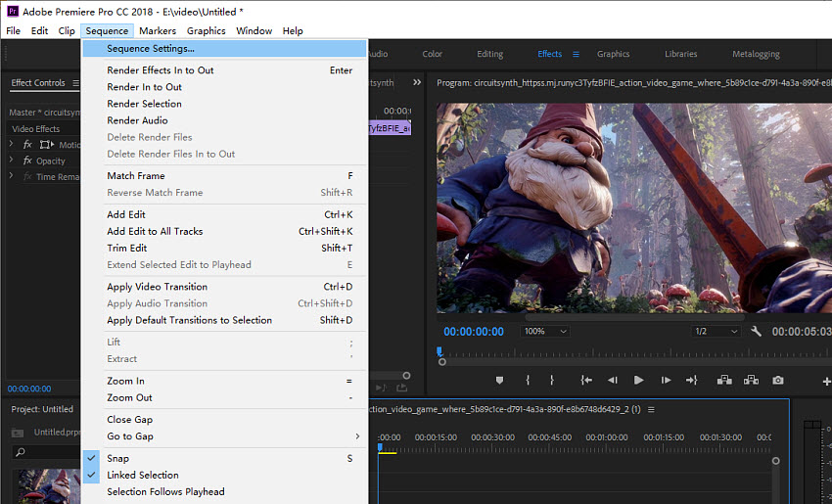Click the Lift button icon
The image size is (832, 504).
tap(724, 380)
